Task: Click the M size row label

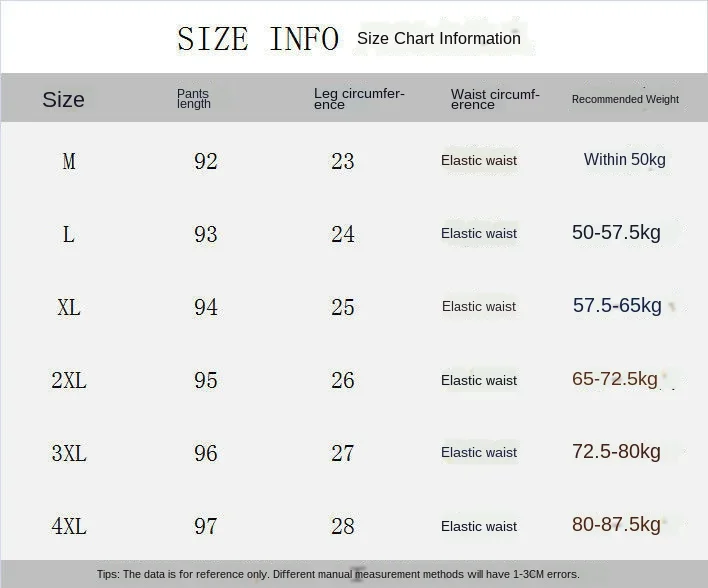Action: [x=69, y=161]
